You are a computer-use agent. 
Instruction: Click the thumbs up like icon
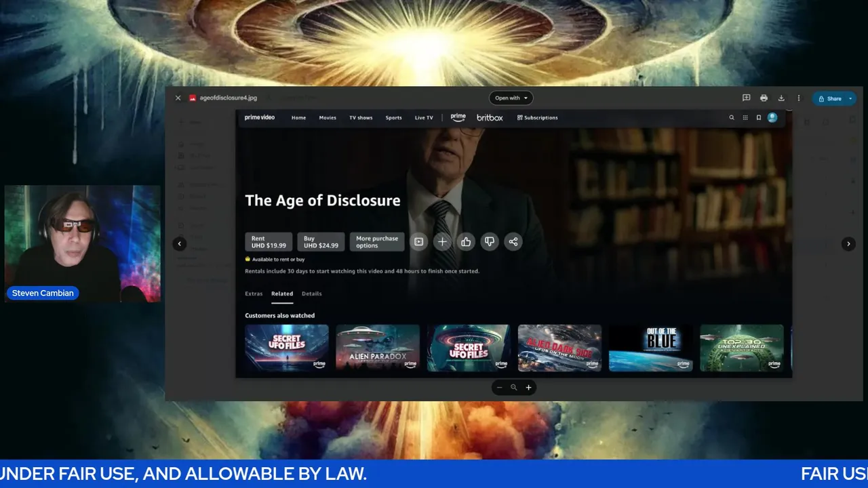(x=466, y=242)
